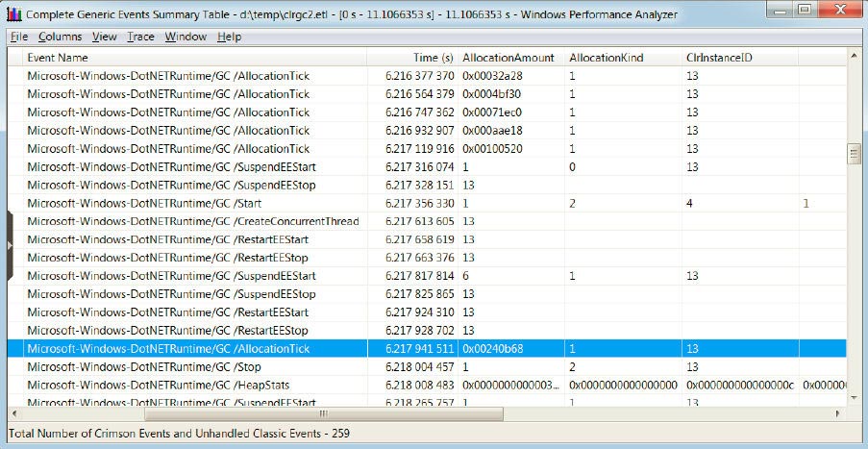Sort by Event Name column header
Image resolution: width=868 pixels, height=449 pixels.
coord(195,58)
